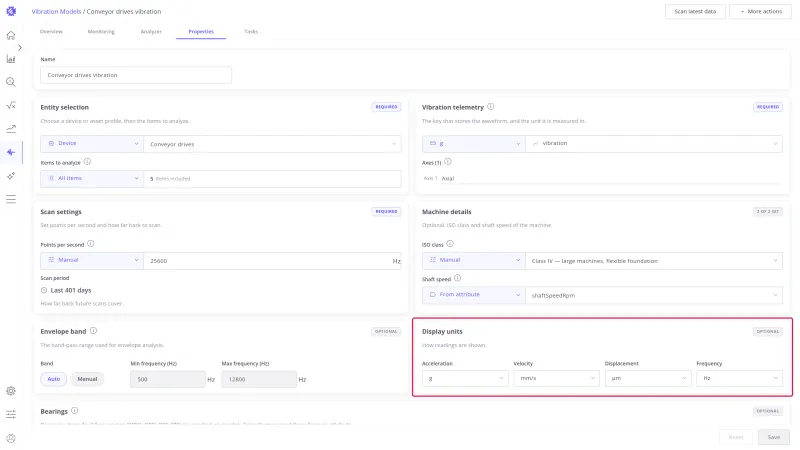Image resolution: width=800 pixels, height=450 pixels.
Task: Open the square-root calculations sidebar icon
Action: click(11, 106)
